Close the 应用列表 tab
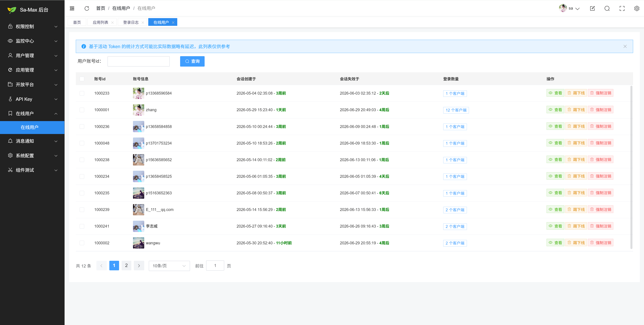 [x=113, y=22]
